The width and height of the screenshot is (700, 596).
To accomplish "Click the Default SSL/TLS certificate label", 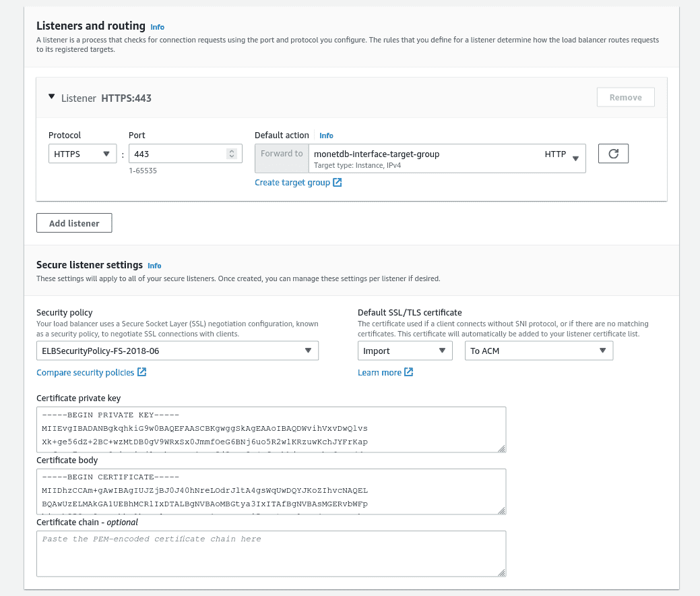I will [x=410, y=312].
